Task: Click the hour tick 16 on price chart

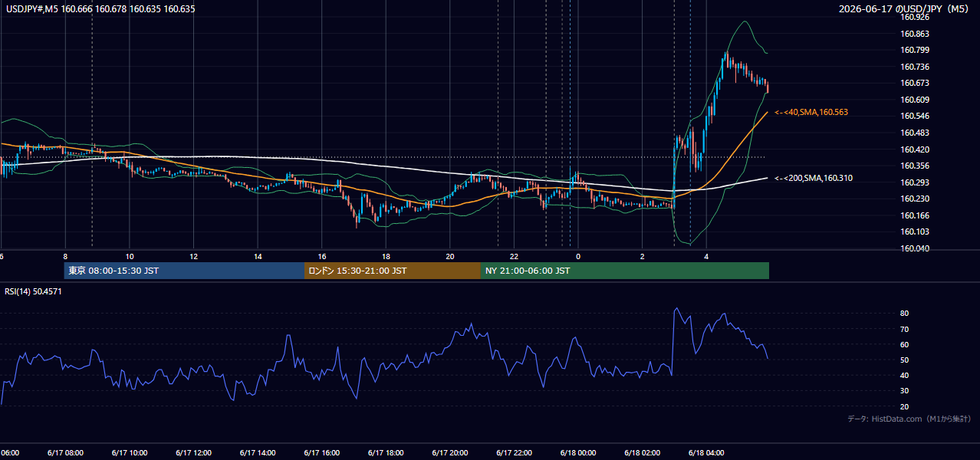Action: [322, 256]
